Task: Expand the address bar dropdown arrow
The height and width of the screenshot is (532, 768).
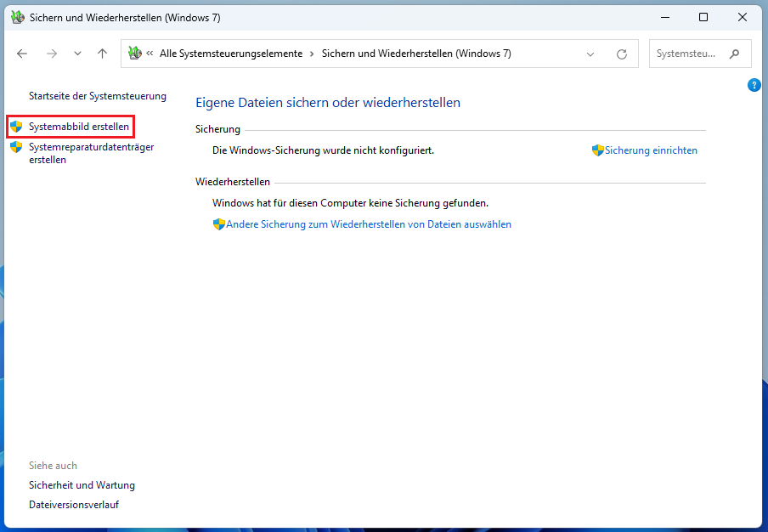Action: [x=590, y=53]
